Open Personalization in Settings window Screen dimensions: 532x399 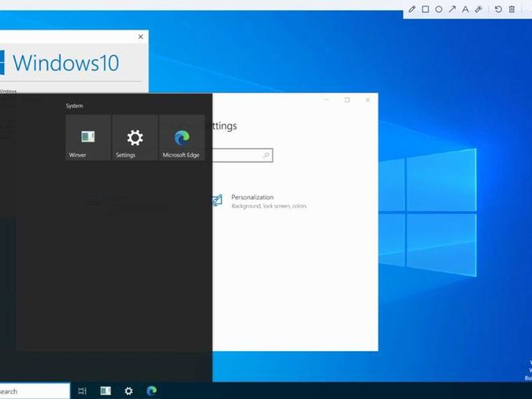click(259, 201)
